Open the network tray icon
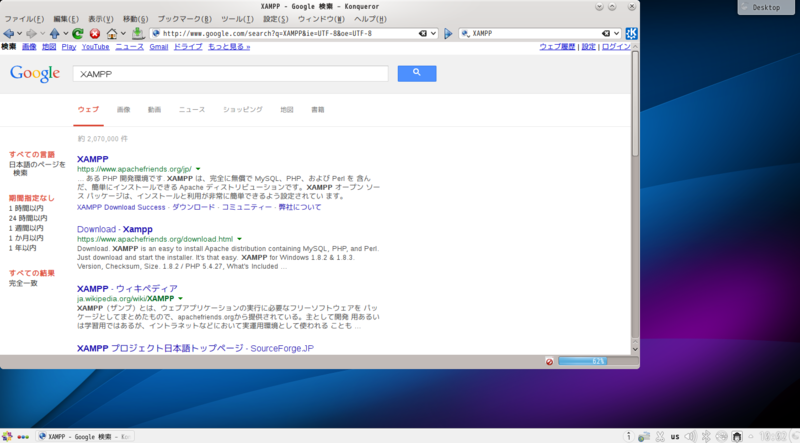Screen dimensions: 800x443 click(x=644, y=436)
